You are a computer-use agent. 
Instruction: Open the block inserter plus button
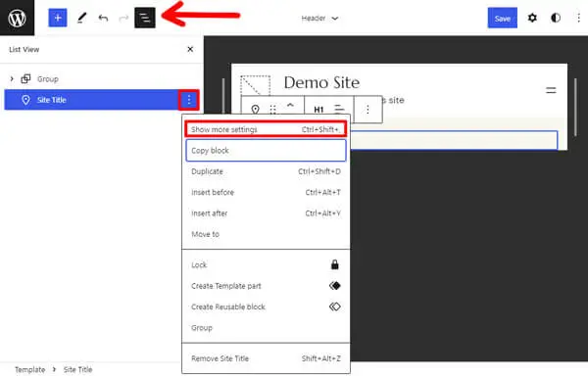pos(58,18)
